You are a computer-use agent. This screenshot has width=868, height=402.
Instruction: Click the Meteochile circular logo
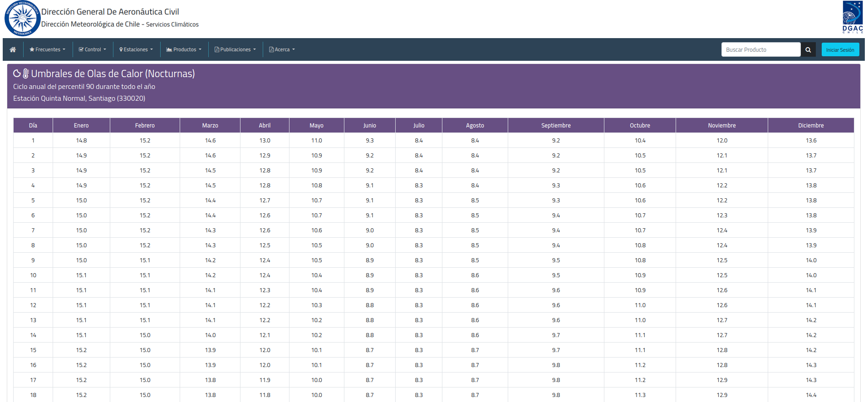[22, 19]
